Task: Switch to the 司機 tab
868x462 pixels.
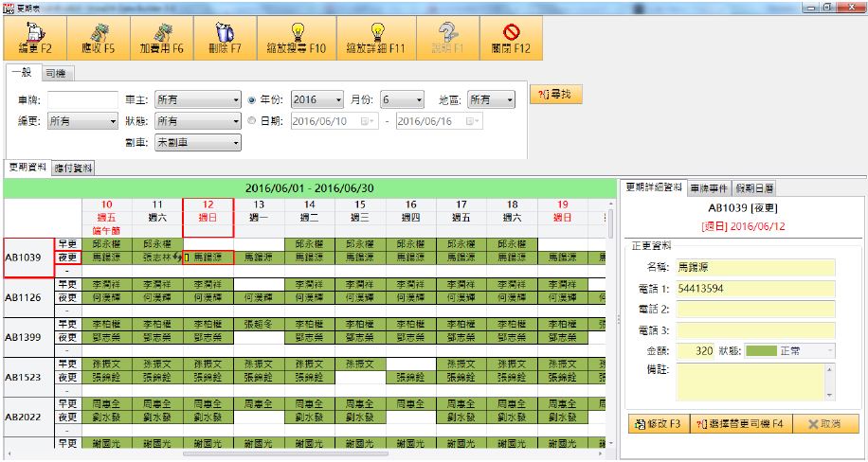Action: pos(59,73)
